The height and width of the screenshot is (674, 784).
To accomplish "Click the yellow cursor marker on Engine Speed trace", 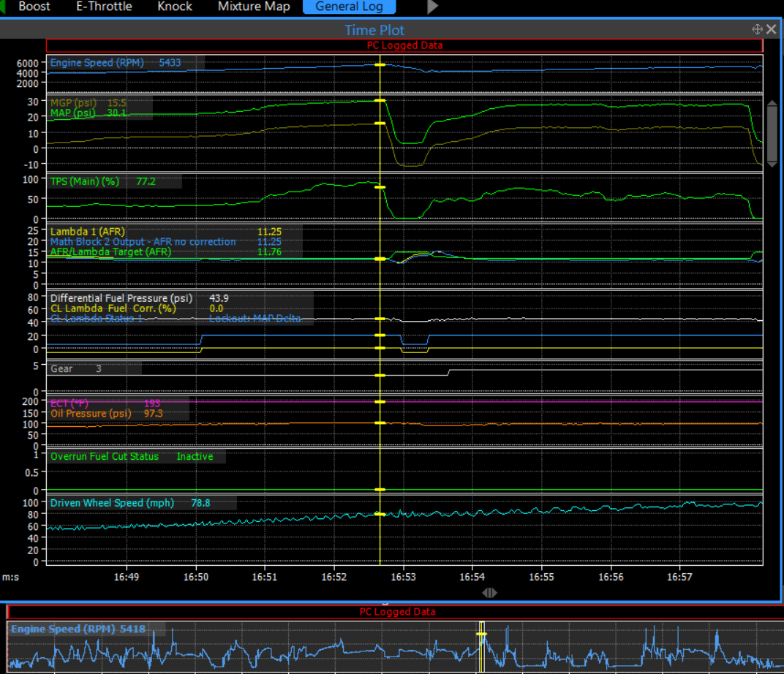I will pos(380,66).
